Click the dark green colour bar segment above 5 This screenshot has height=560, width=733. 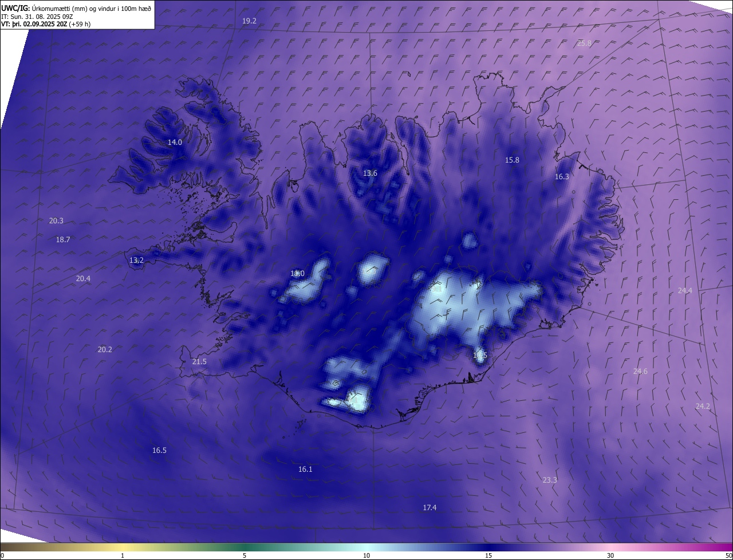pos(245,547)
